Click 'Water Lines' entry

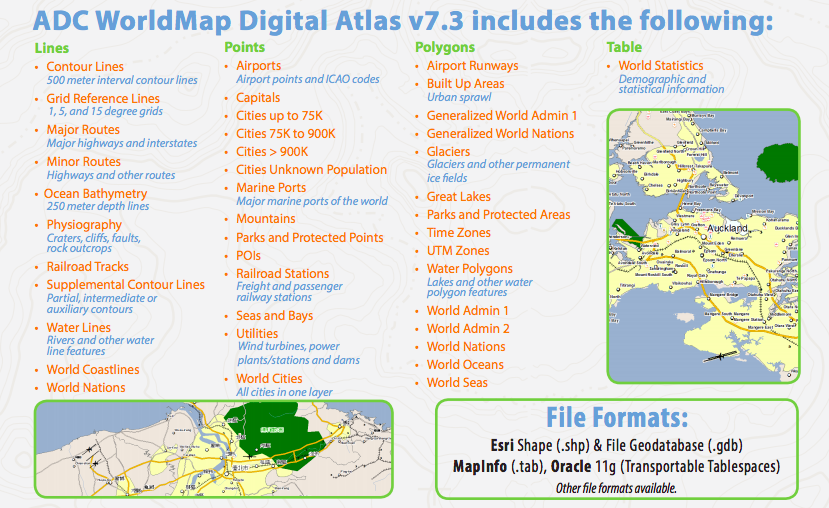(78, 327)
